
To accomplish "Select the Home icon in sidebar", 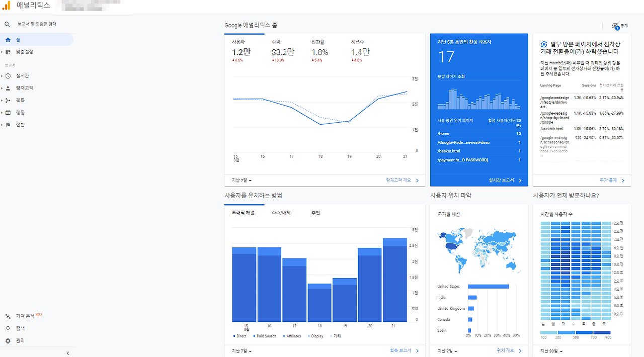I will point(8,40).
